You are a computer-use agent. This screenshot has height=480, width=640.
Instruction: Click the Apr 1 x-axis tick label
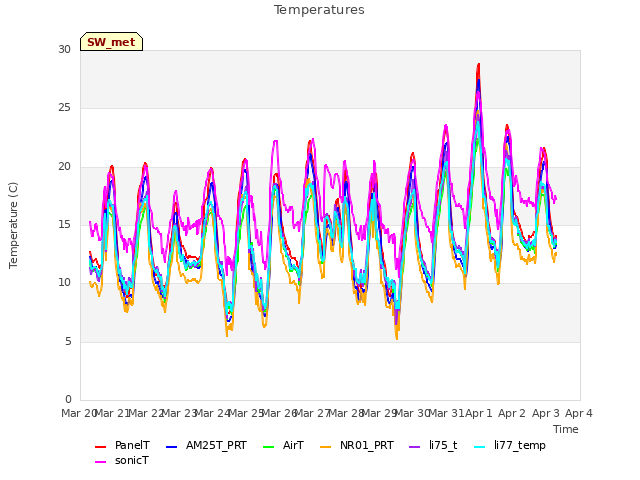478,413
